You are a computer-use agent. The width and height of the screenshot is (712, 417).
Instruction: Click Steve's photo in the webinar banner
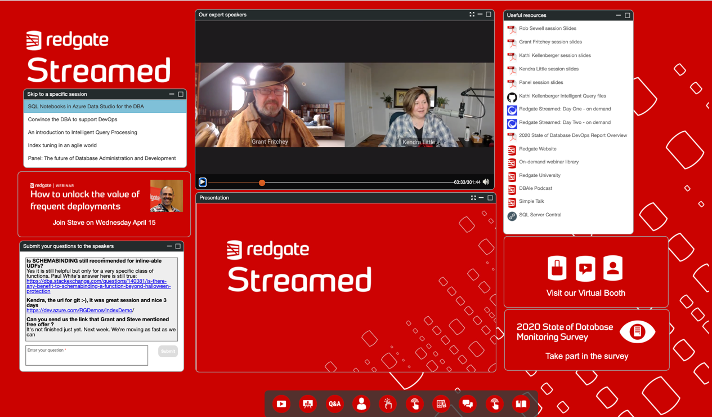click(x=166, y=196)
